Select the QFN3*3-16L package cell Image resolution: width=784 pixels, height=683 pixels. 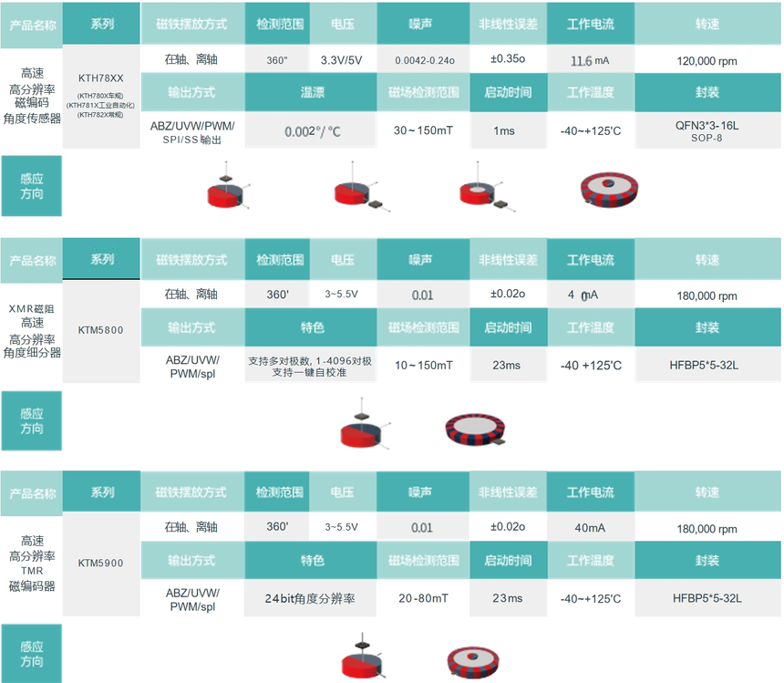(x=707, y=130)
